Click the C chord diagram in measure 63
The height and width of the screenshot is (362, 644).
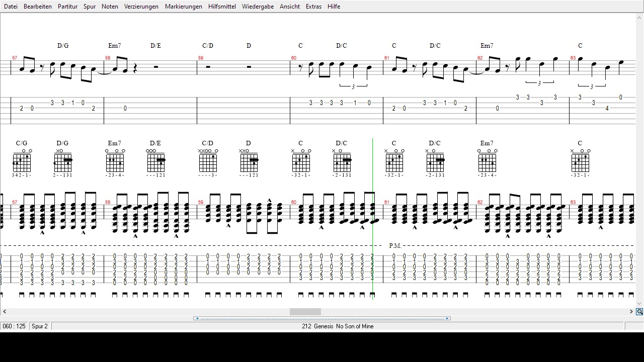(x=580, y=161)
